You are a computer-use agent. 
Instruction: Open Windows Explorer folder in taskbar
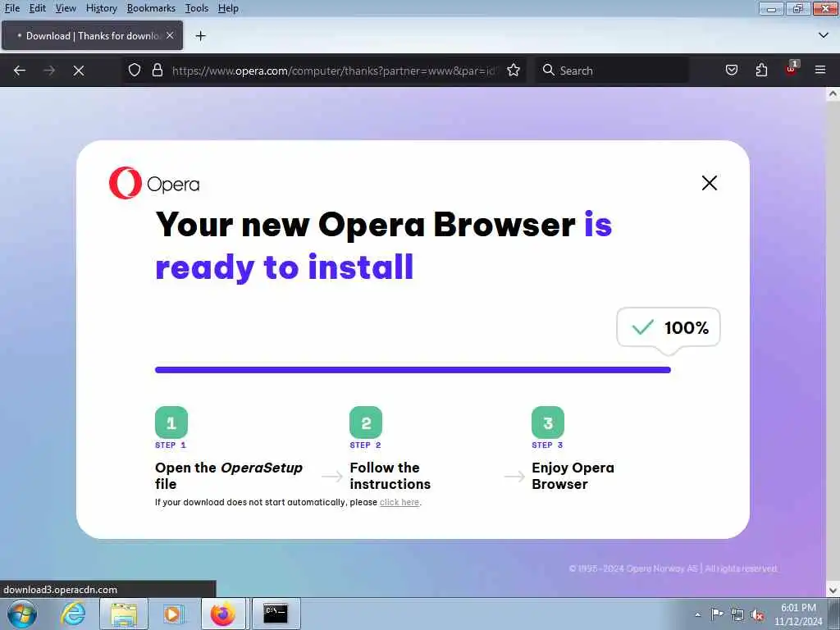124,614
